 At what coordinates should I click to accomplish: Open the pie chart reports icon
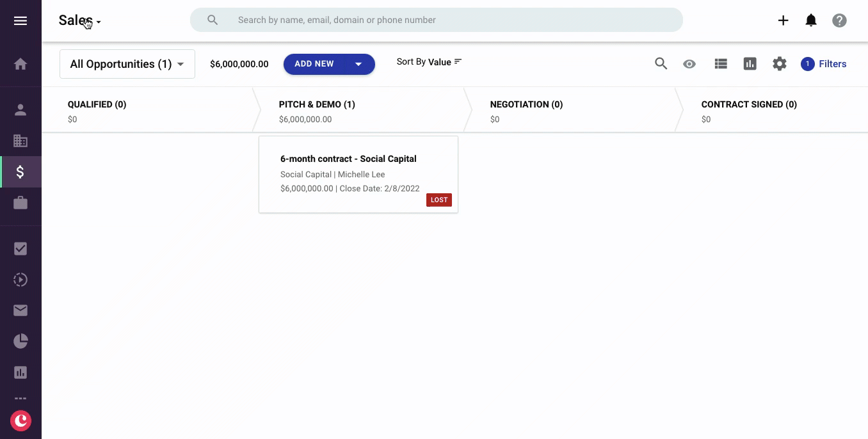(x=20, y=341)
